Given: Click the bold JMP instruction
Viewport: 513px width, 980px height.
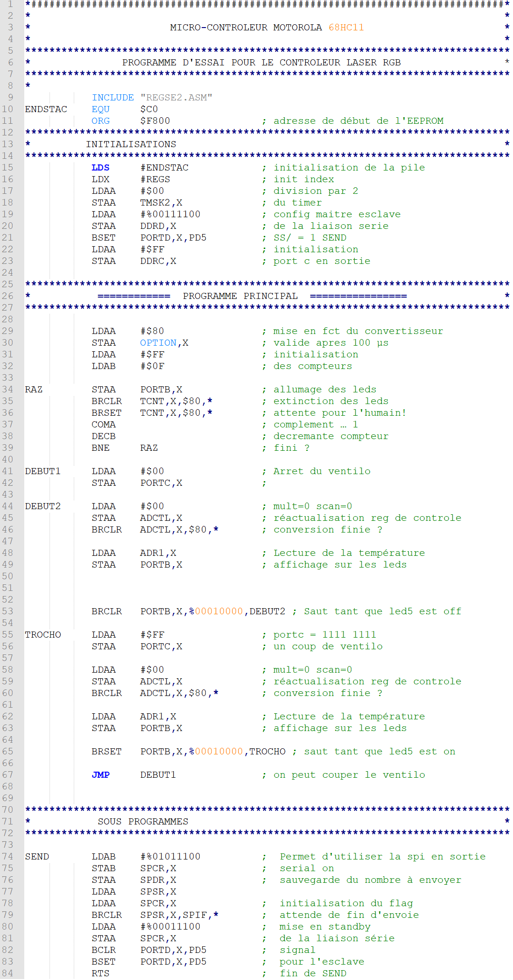Looking at the screenshot, I should tap(100, 775).
